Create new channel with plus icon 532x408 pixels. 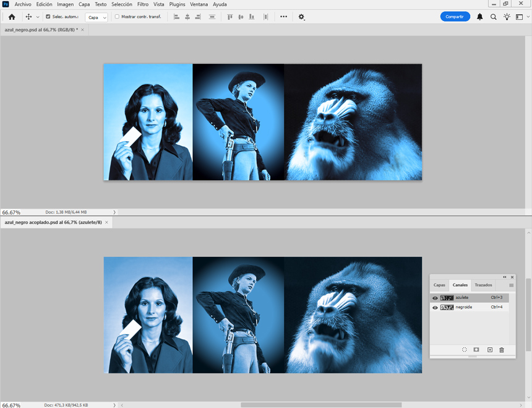pos(490,350)
